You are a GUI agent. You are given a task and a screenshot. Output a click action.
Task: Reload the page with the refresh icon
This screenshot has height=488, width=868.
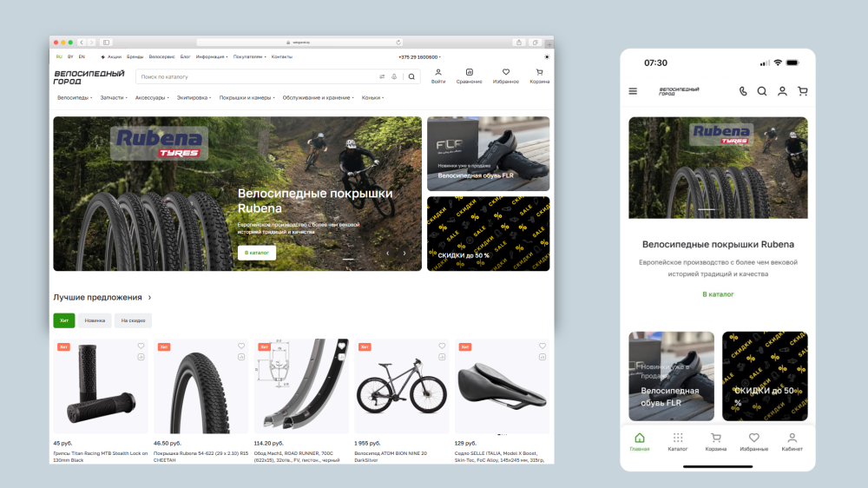tap(398, 42)
